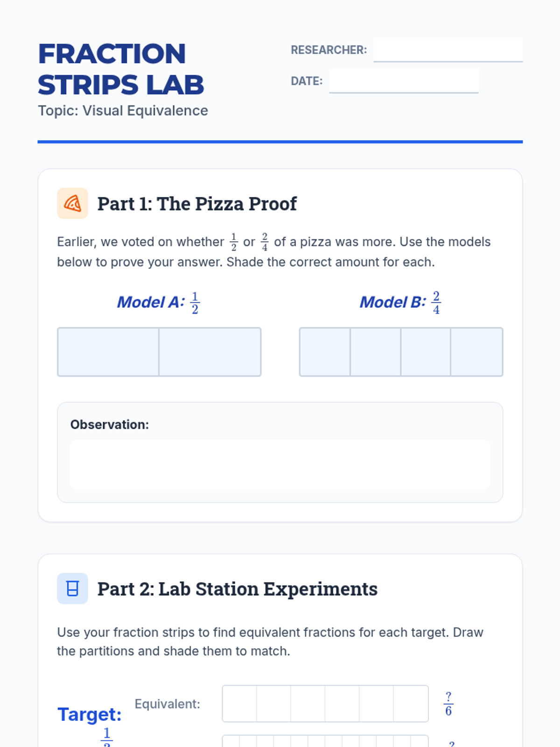The width and height of the screenshot is (560, 747).
Task: Shade the first quarter of Model B
Action: (325, 352)
